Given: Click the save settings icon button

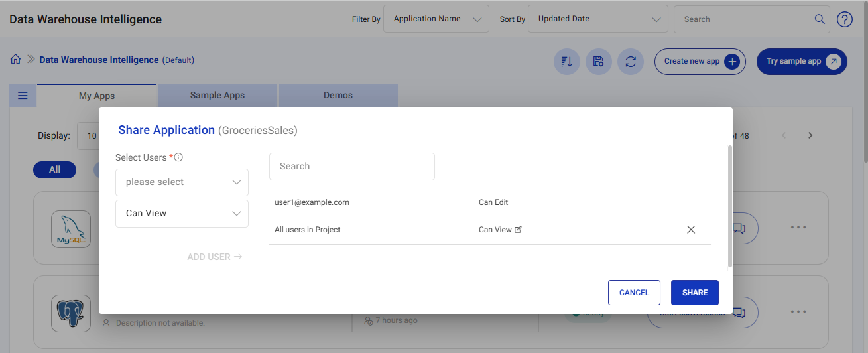Looking at the screenshot, I should pos(599,62).
